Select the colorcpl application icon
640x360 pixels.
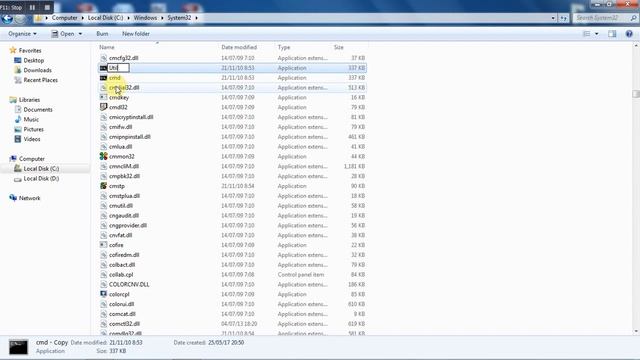click(103, 294)
